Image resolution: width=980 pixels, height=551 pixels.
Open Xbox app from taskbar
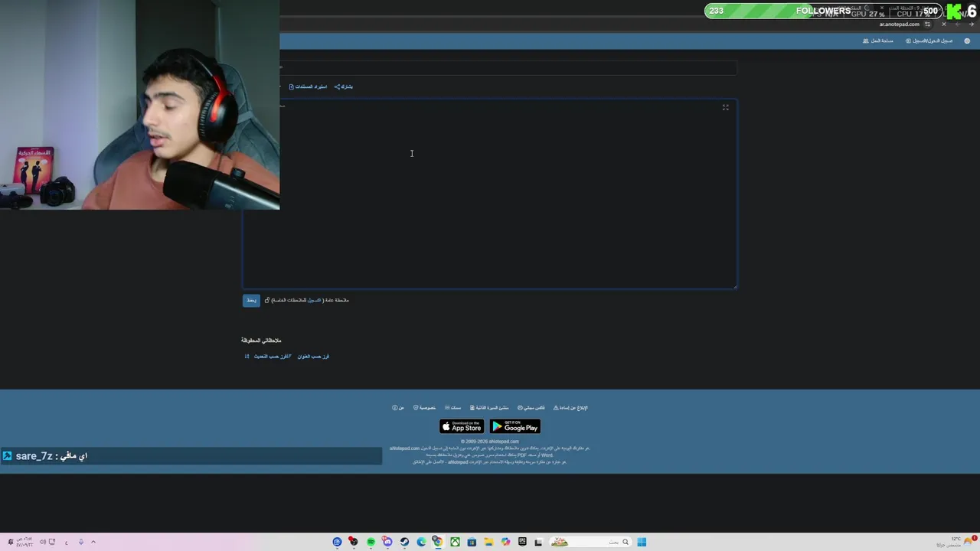pyautogui.click(x=455, y=542)
